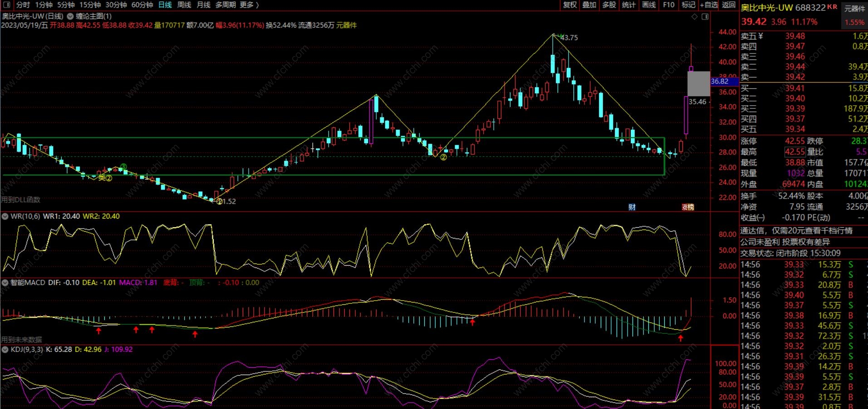The height and width of the screenshot is (409, 868).
Task: Expand the 更多 timeframe options
Action: pyautogui.click(x=249, y=5)
